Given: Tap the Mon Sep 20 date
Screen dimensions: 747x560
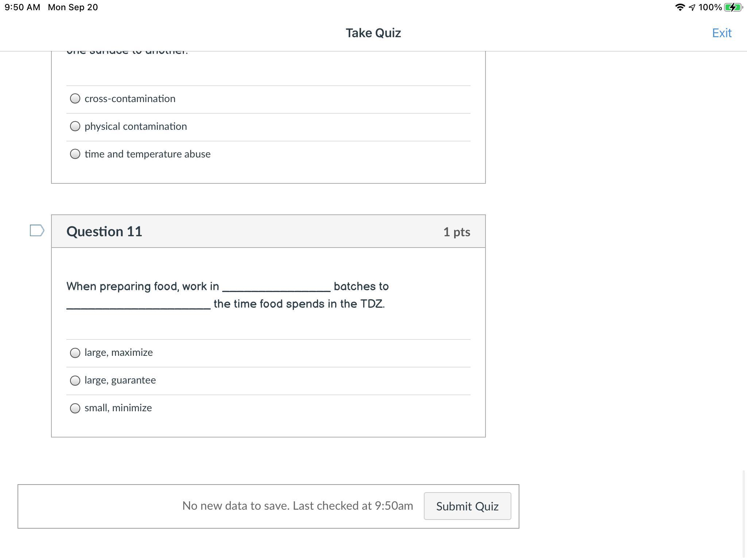Looking at the screenshot, I should (73, 7).
